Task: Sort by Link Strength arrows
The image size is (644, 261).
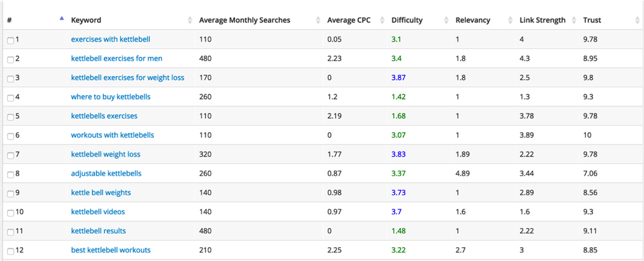Action: click(x=575, y=20)
